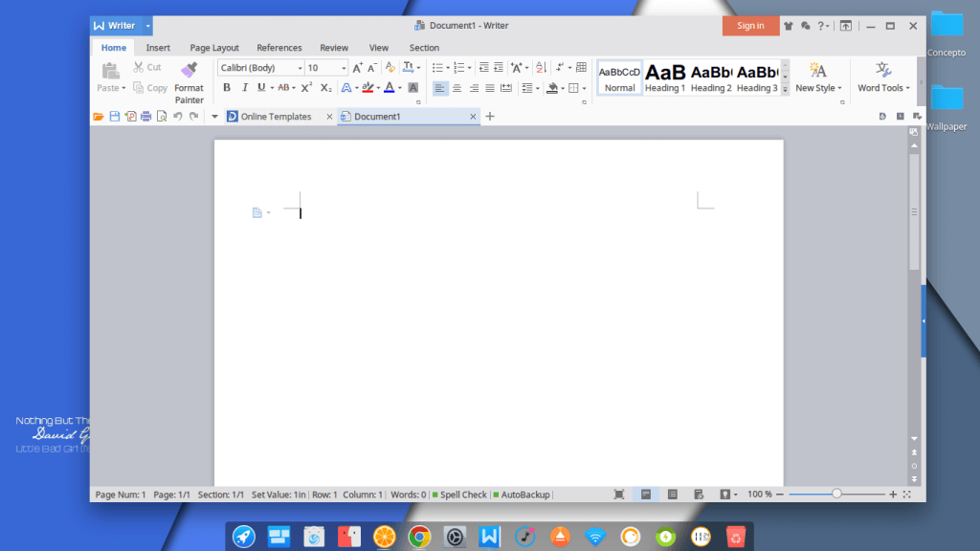Screen dimensions: 980x551
Task: Open file with folder icon
Action: point(99,116)
